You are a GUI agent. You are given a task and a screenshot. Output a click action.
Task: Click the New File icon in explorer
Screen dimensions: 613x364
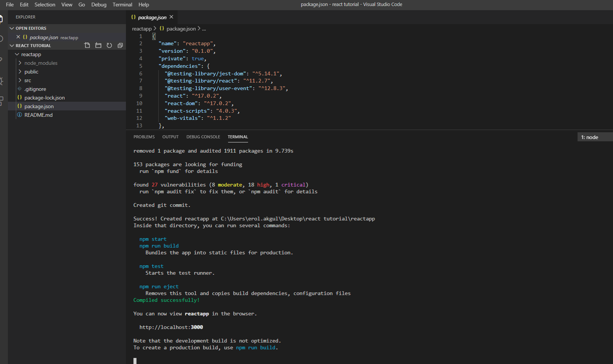(x=87, y=46)
